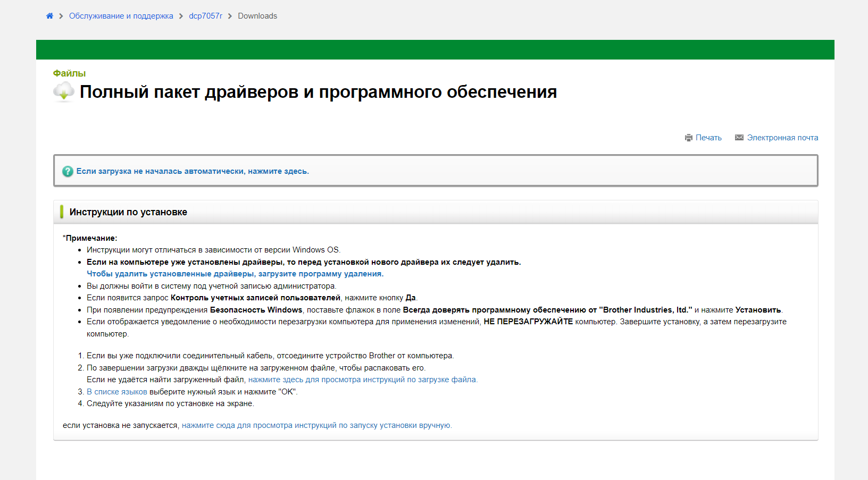Open link to download the driver uninstall program
Image resolution: width=868 pixels, height=480 pixels.
point(235,274)
